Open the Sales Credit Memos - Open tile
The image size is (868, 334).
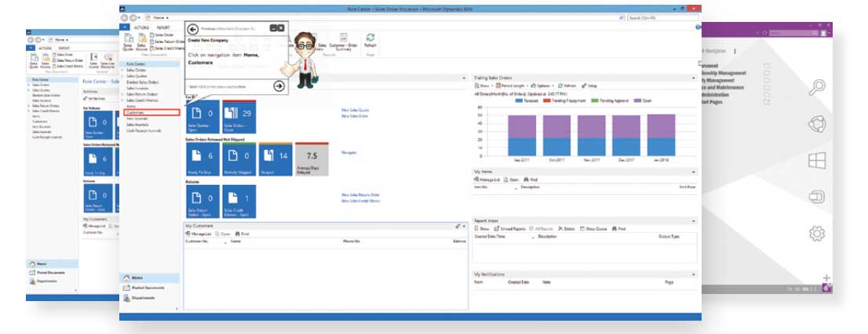tap(239, 201)
